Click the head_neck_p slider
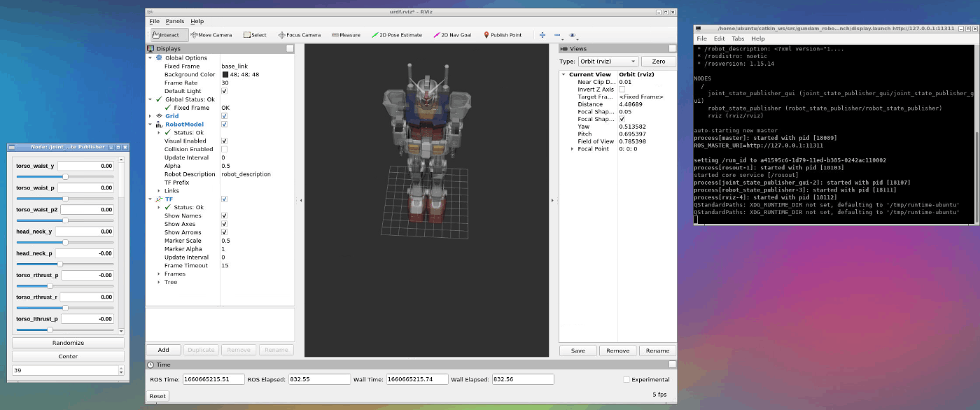980x410 pixels. point(66,264)
